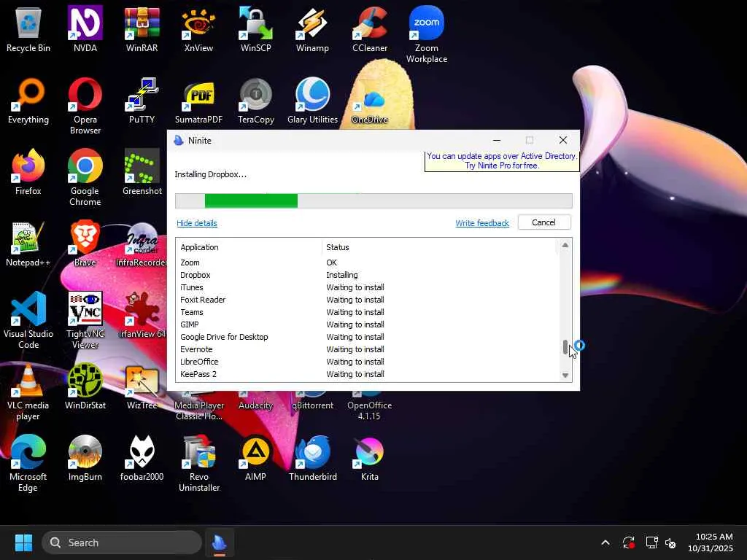Screen dimensions: 747x560
Task: Click the InfraRecorder desktop icon
Action: point(142,244)
